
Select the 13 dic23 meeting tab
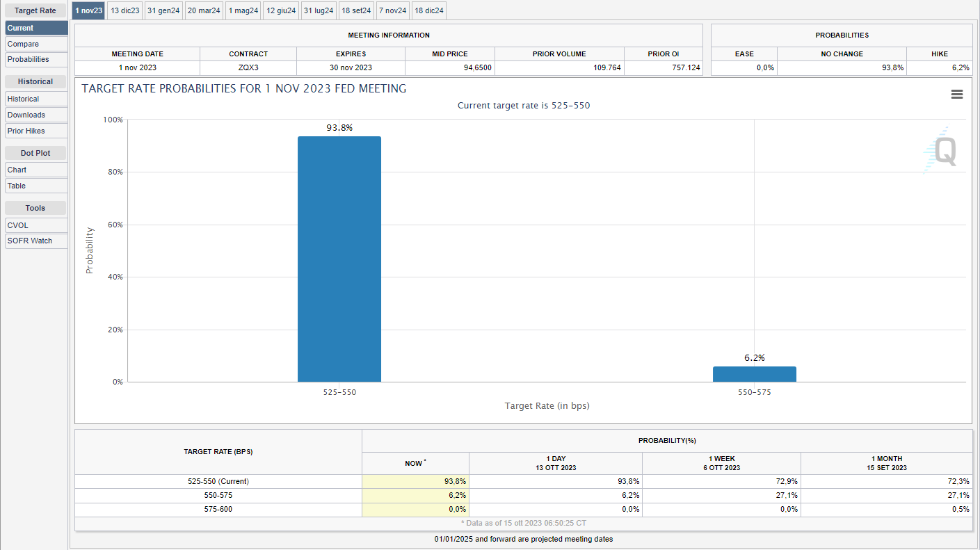(125, 10)
